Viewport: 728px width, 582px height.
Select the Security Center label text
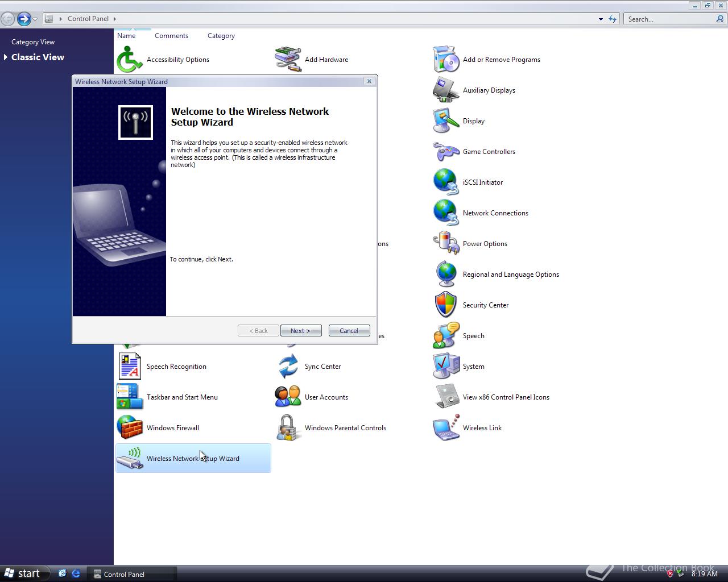click(x=486, y=305)
